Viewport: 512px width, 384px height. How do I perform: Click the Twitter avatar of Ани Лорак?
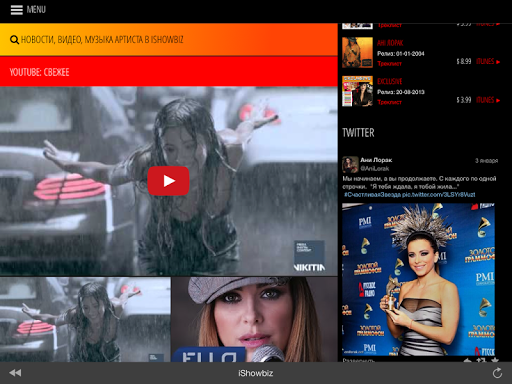coord(350,164)
